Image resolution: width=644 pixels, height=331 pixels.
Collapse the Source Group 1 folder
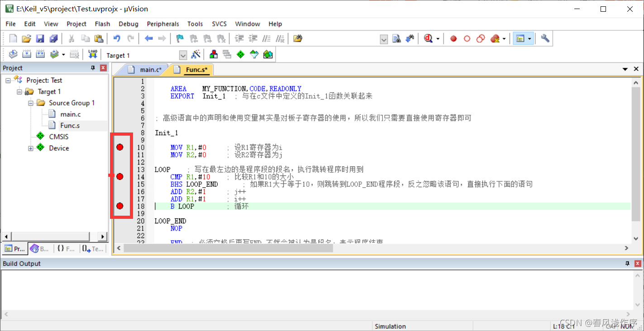[x=31, y=103]
